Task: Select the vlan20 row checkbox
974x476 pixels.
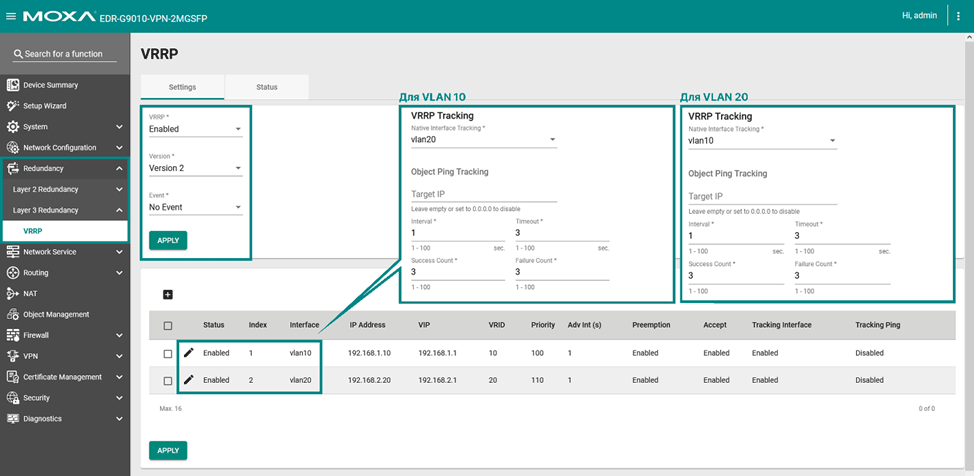Action: [168, 381]
